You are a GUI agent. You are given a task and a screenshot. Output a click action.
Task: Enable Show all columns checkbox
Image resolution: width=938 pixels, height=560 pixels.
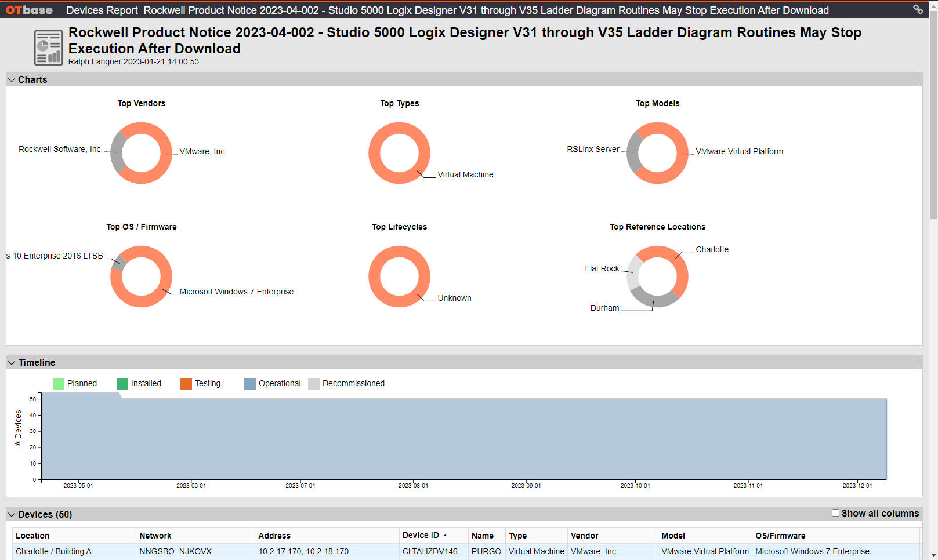(835, 513)
